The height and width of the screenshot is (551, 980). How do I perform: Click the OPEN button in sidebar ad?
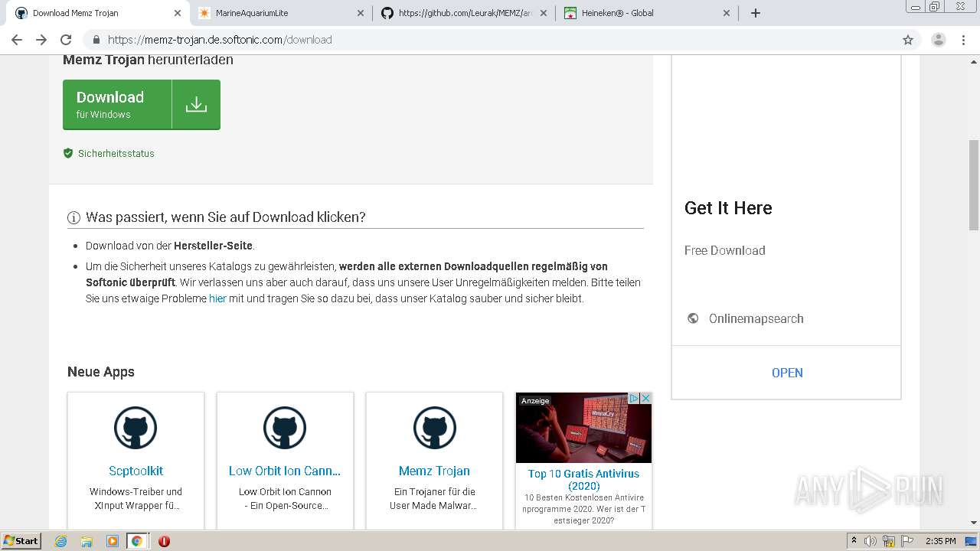787,373
